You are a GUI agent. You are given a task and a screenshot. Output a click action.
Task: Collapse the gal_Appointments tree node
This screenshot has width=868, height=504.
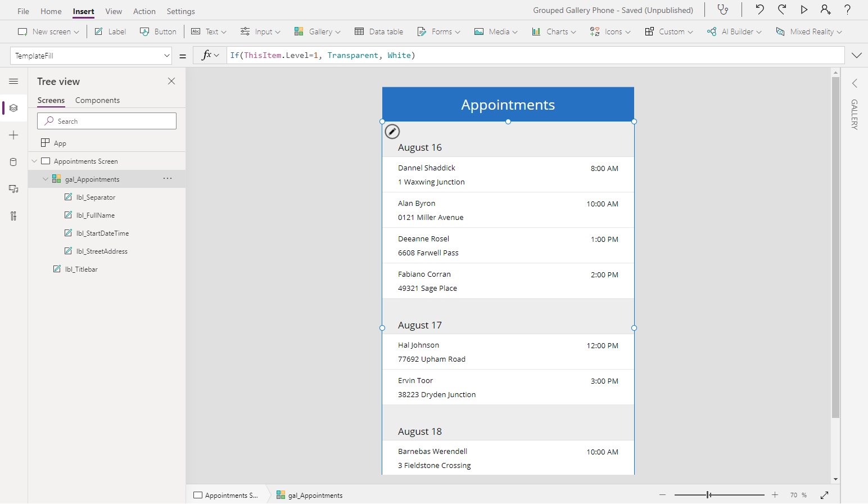[45, 178]
